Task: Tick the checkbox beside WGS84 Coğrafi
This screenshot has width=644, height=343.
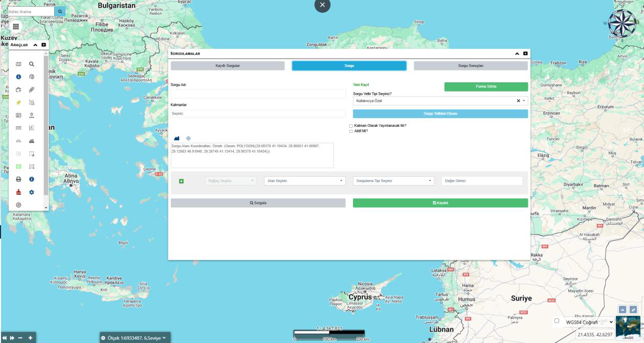Action: pos(557,321)
